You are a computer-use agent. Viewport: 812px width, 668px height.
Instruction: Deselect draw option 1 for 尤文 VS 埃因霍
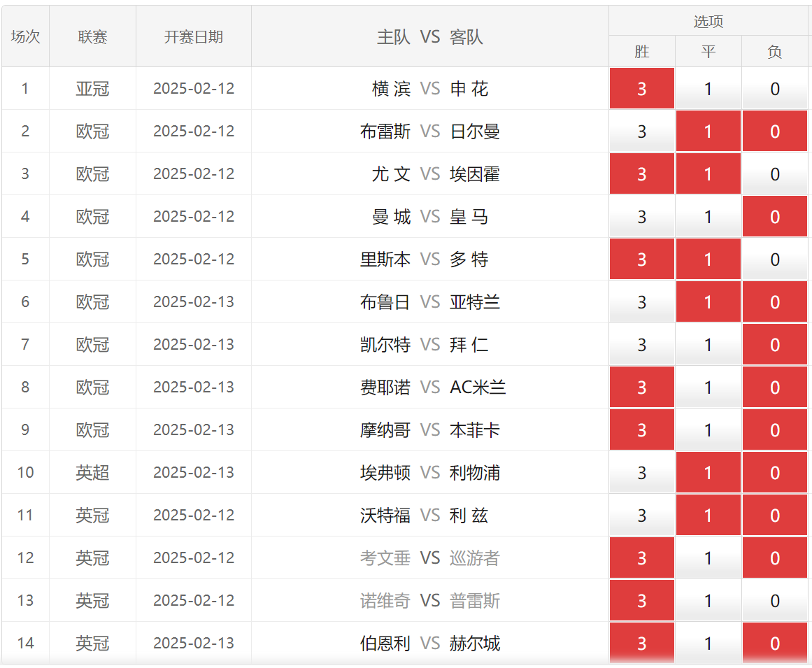coord(708,174)
